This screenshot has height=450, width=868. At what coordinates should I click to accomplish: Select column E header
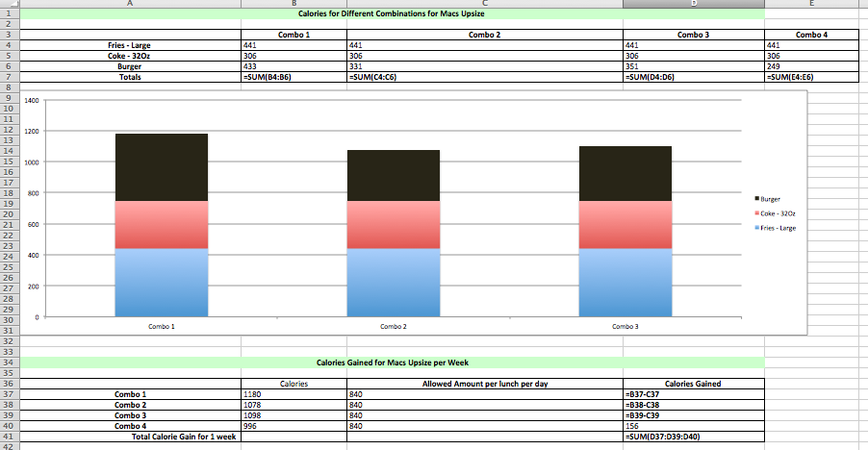811,3
